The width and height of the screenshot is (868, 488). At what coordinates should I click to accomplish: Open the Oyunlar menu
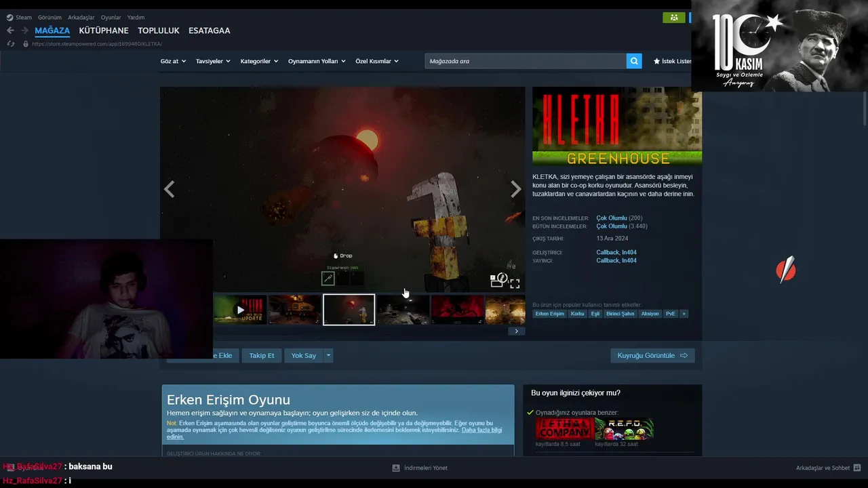click(111, 18)
